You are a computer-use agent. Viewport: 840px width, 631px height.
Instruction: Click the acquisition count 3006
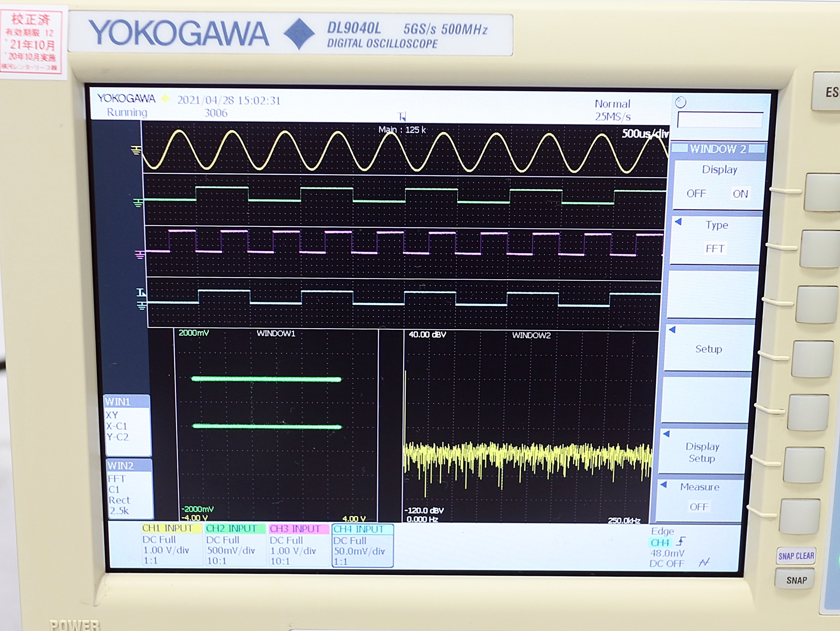pos(216,113)
